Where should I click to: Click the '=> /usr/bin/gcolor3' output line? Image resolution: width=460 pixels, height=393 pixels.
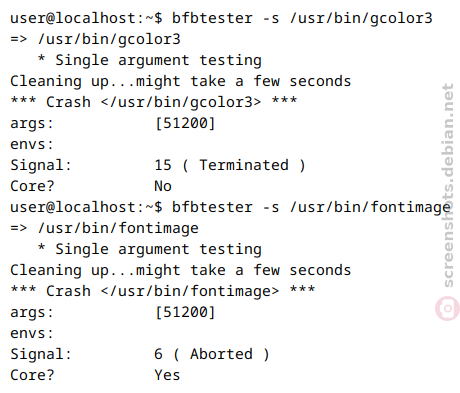95,39
